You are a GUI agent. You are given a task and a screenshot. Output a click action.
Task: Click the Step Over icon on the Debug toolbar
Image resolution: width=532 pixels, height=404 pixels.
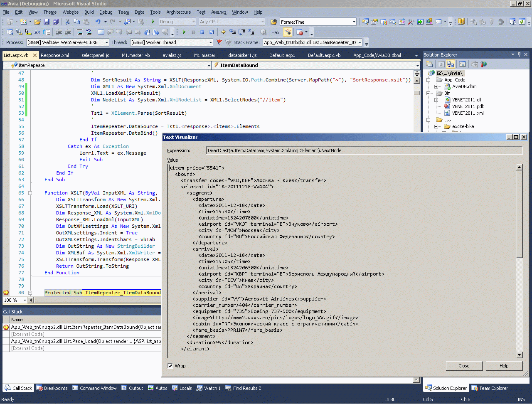click(x=242, y=32)
